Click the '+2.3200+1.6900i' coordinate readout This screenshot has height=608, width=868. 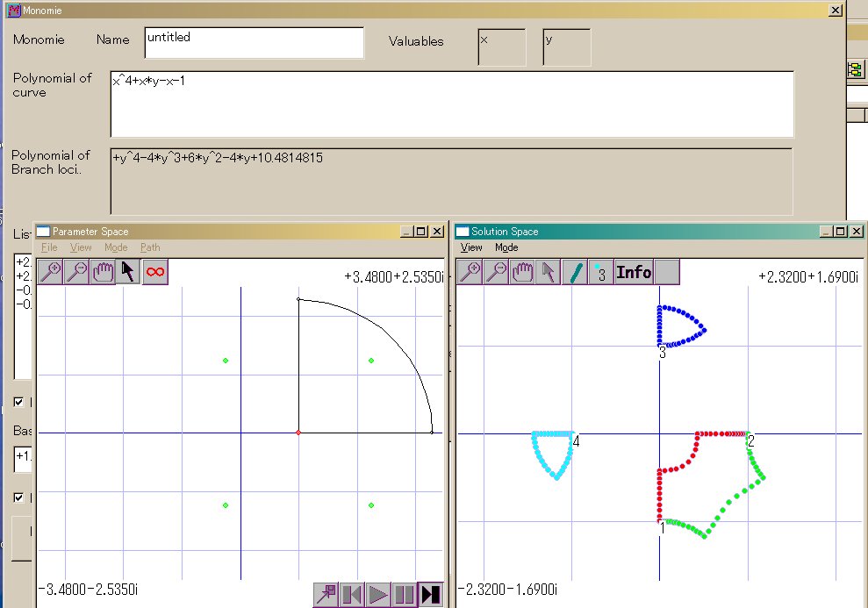coord(807,276)
